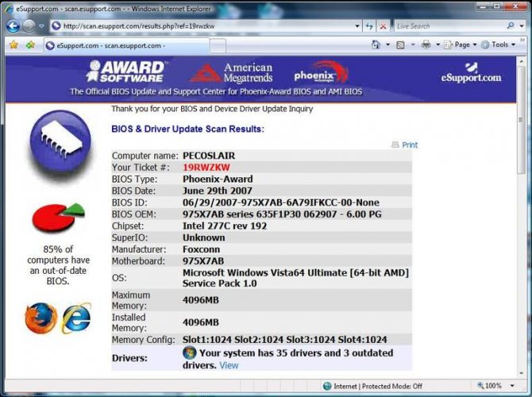Click the small printer icon beside Print

395,145
